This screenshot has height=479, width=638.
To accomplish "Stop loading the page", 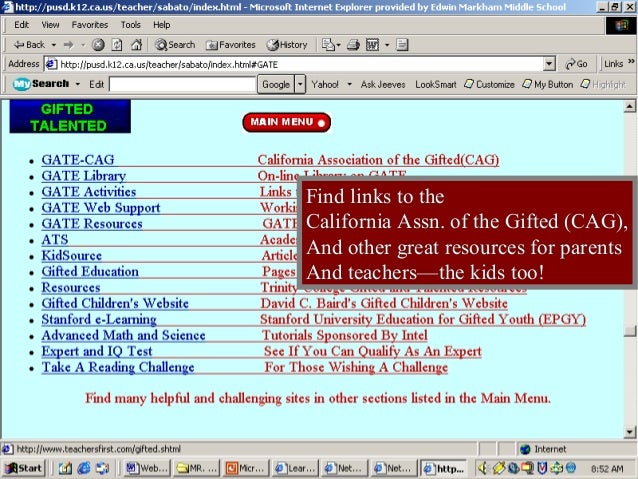I will pyautogui.click(x=98, y=45).
